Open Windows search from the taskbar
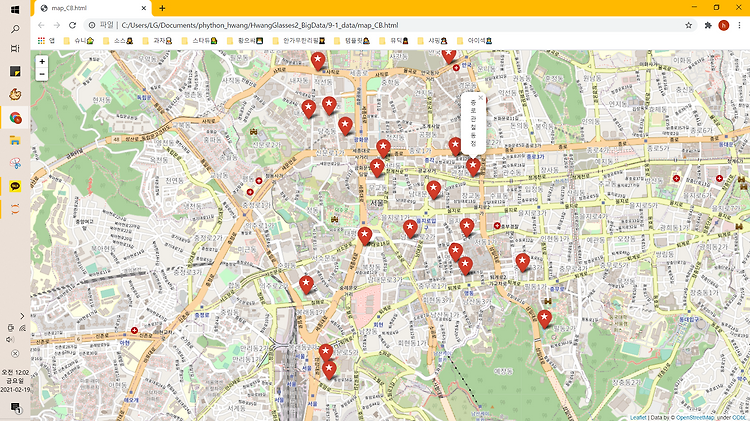This screenshot has height=421, width=750. 15,29
